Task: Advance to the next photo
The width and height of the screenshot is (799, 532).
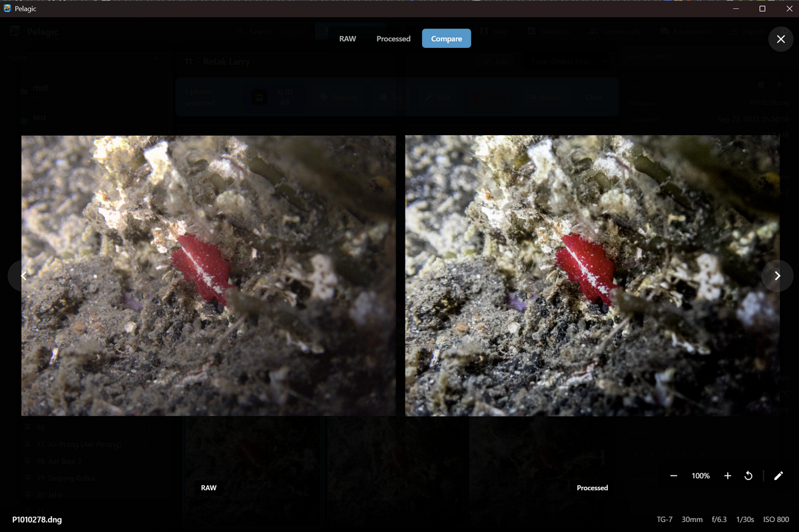Action: [x=777, y=276]
